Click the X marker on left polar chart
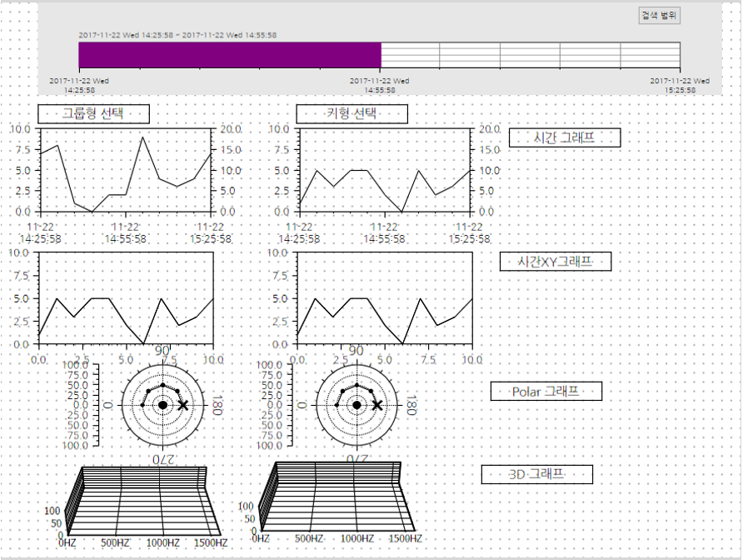Screen dimensions: 743x560 point(183,406)
